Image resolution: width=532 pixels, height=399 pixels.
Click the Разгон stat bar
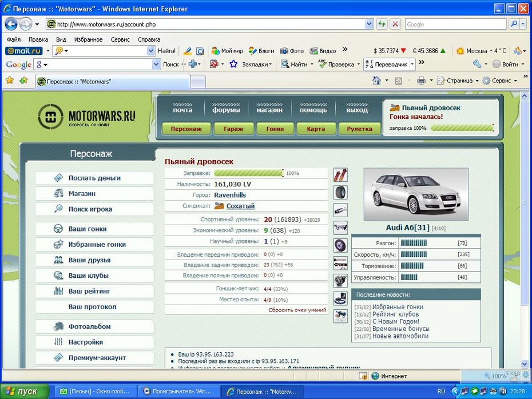point(414,243)
